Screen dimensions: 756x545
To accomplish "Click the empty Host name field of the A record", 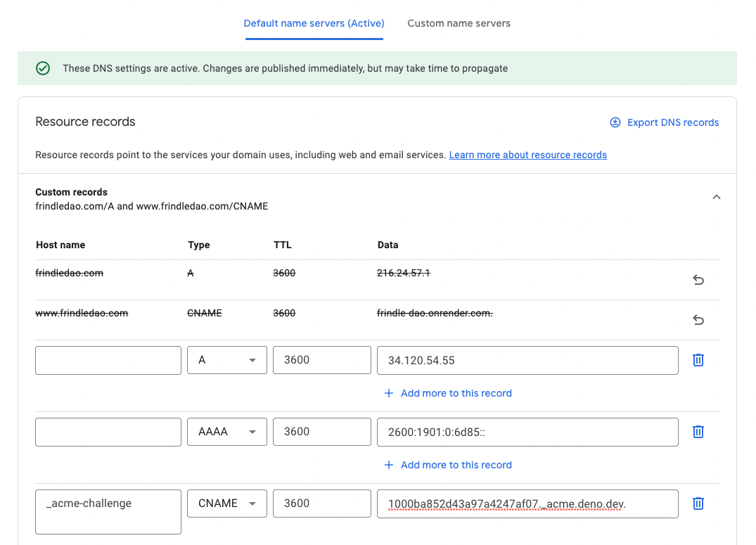I will click(108, 359).
